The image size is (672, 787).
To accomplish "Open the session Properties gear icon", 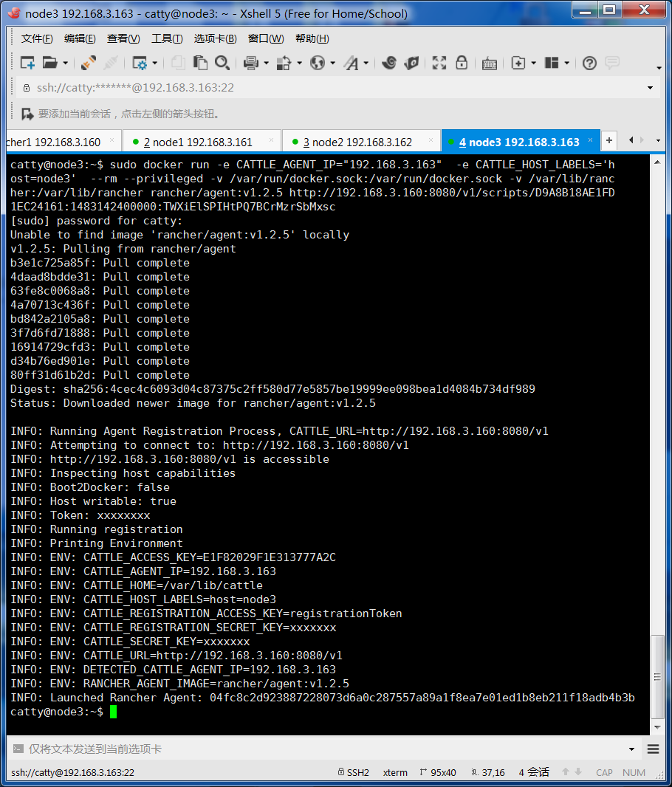I will [139, 63].
